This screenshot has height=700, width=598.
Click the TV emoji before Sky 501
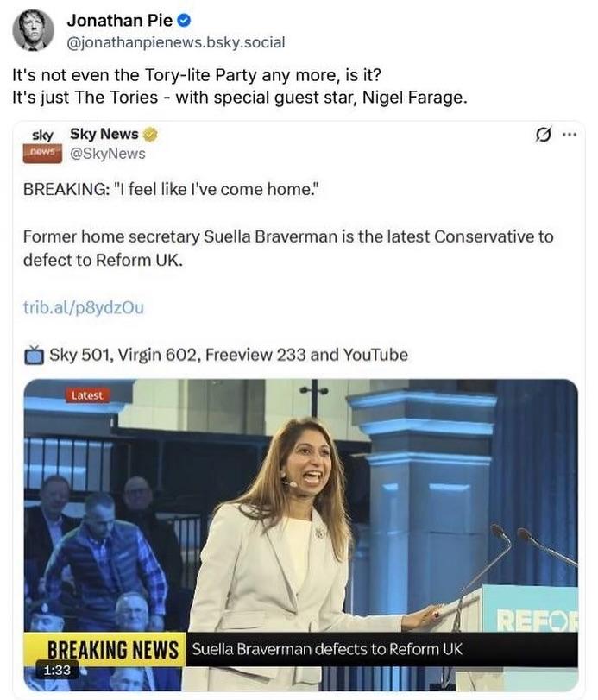pos(34,356)
